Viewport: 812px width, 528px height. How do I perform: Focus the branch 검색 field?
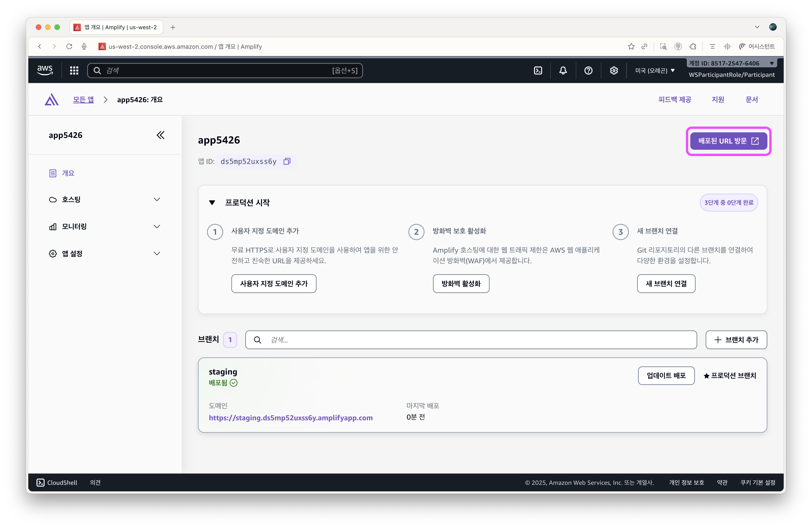pyautogui.click(x=471, y=340)
